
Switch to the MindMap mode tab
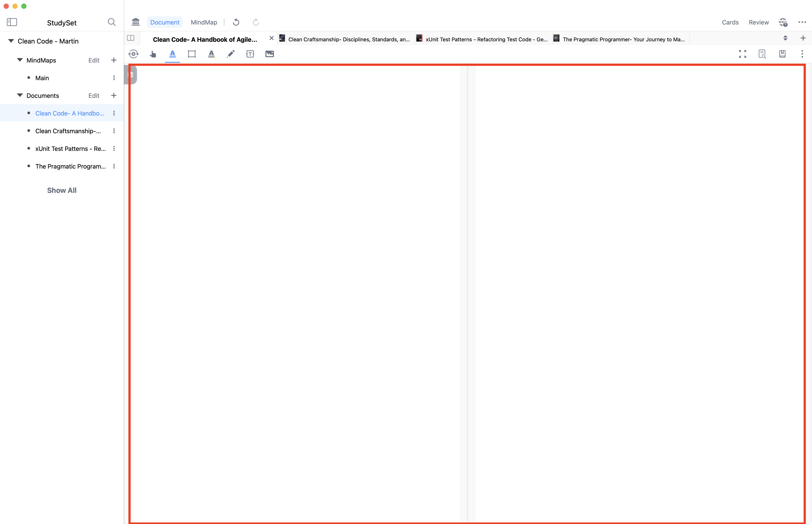(204, 23)
